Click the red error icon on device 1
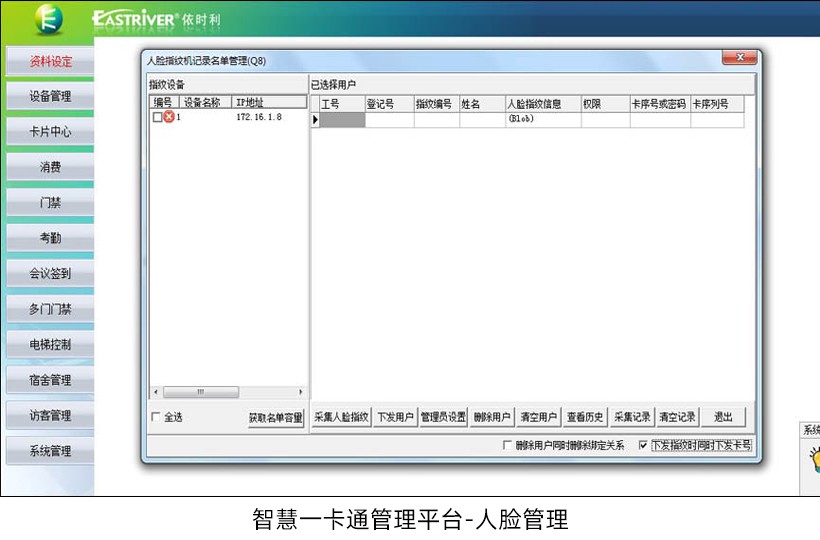 point(169,117)
